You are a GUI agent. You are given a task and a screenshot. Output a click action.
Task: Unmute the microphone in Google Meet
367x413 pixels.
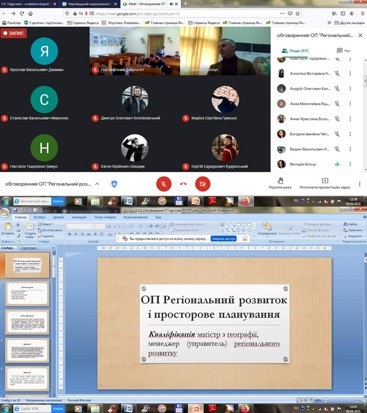[x=164, y=184]
